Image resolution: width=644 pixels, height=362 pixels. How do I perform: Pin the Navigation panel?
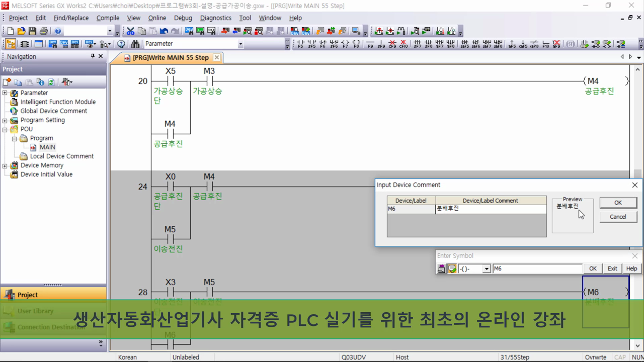[x=93, y=56]
